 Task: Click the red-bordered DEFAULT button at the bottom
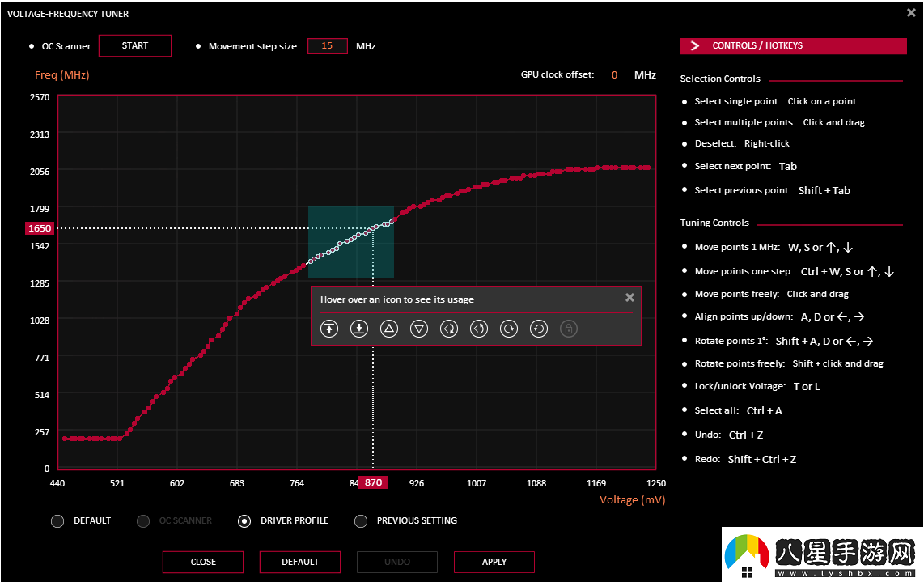tap(300, 562)
